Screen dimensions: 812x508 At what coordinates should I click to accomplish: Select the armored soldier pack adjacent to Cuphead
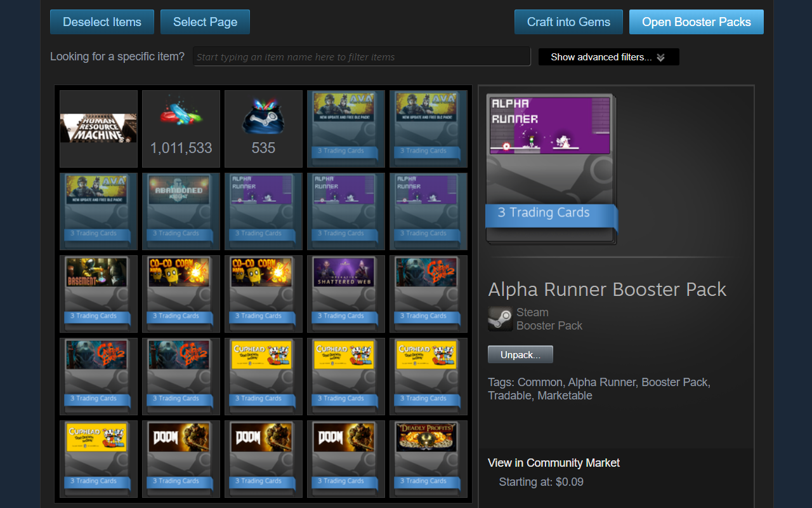181,377
